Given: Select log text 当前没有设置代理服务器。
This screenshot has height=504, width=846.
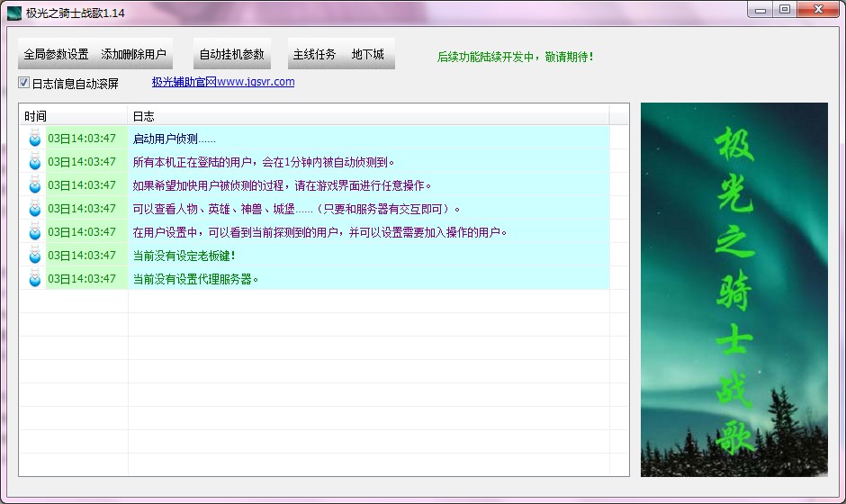Looking at the screenshot, I should click(x=195, y=279).
